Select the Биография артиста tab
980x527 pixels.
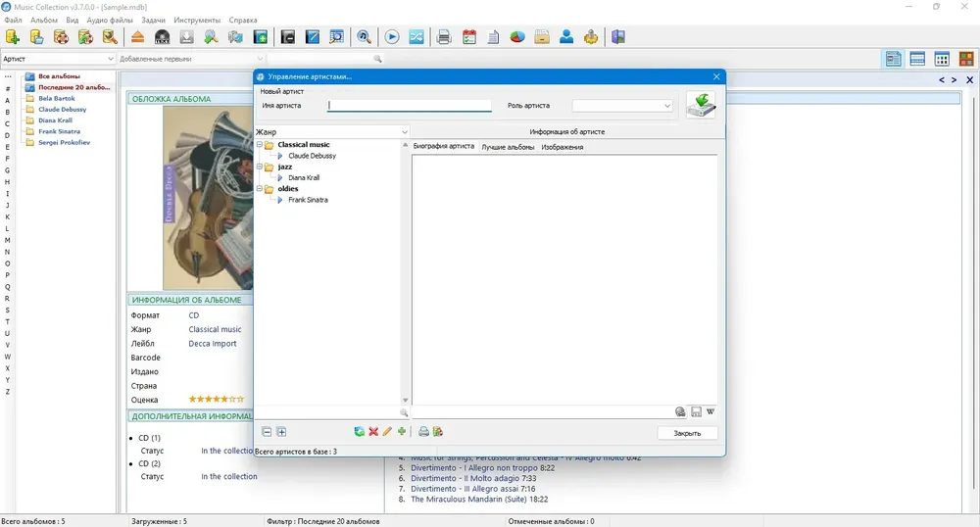[444, 146]
